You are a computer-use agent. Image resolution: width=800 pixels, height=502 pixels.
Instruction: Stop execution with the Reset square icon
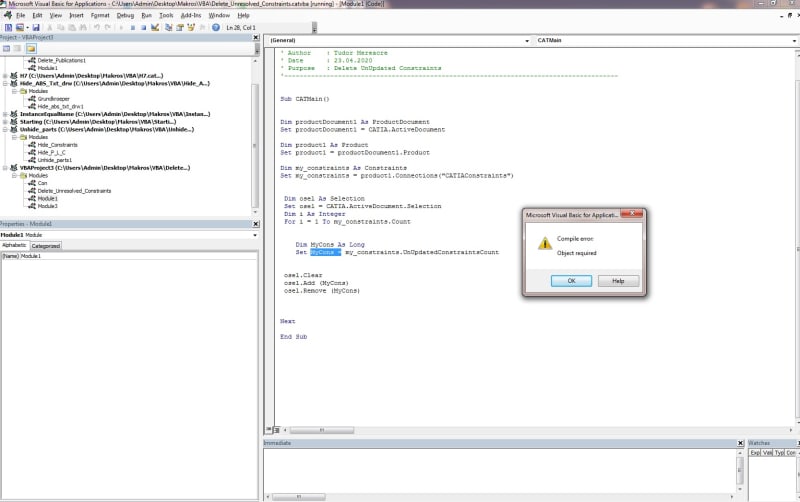point(144,28)
